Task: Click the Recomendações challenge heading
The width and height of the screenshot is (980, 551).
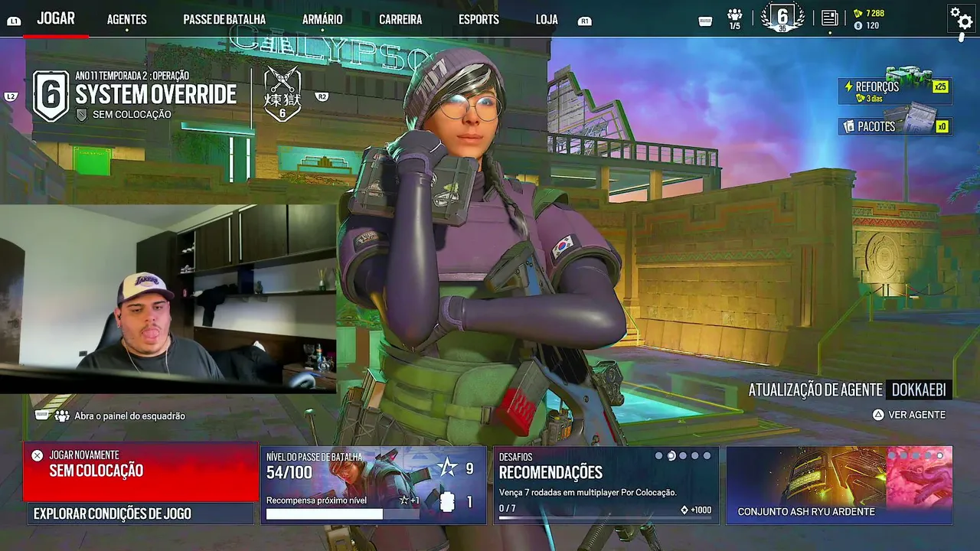Action: 550,473
